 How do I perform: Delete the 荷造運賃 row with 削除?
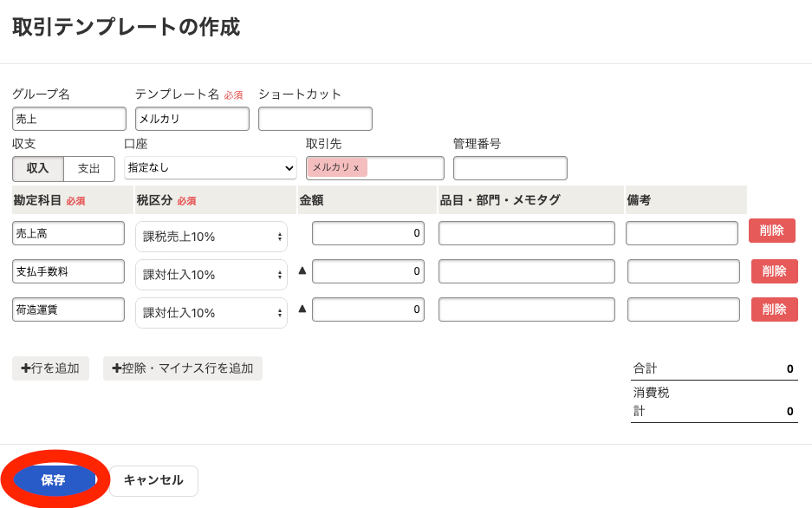(x=773, y=309)
